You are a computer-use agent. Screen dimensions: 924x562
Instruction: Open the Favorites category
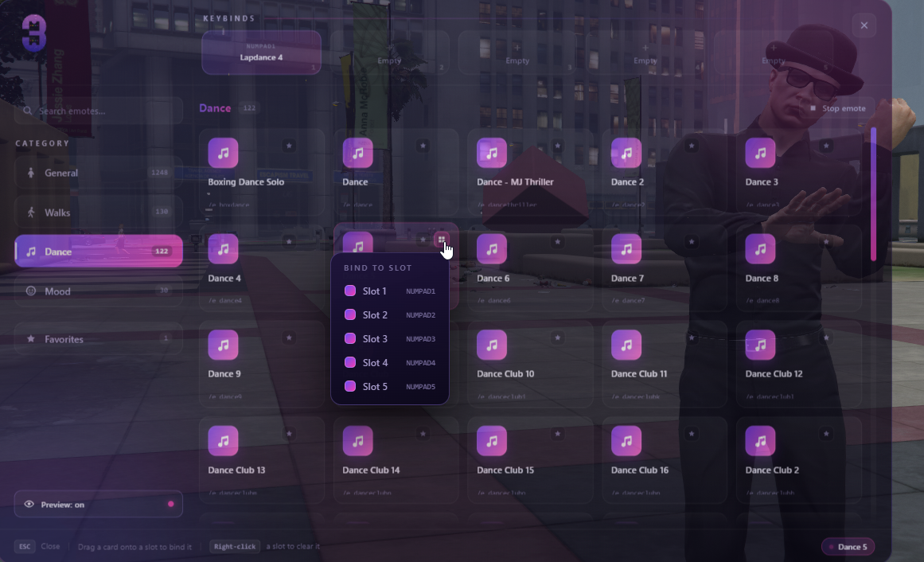(x=99, y=339)
